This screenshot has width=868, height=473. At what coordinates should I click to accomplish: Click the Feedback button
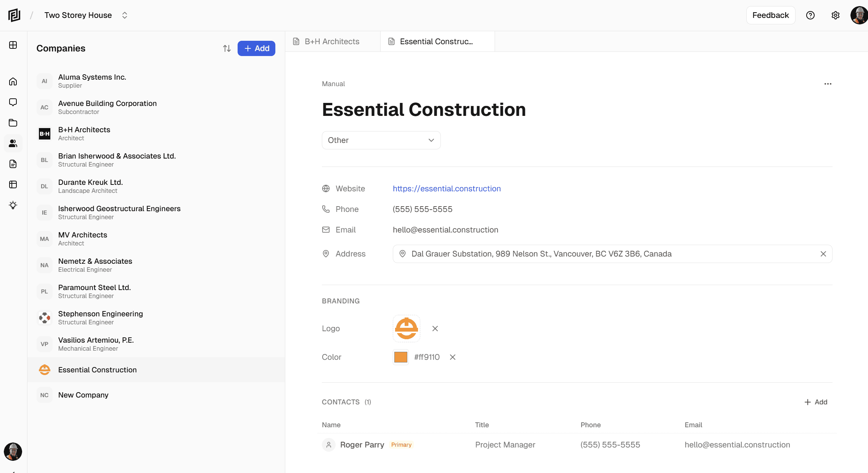(x=770, y=15)
